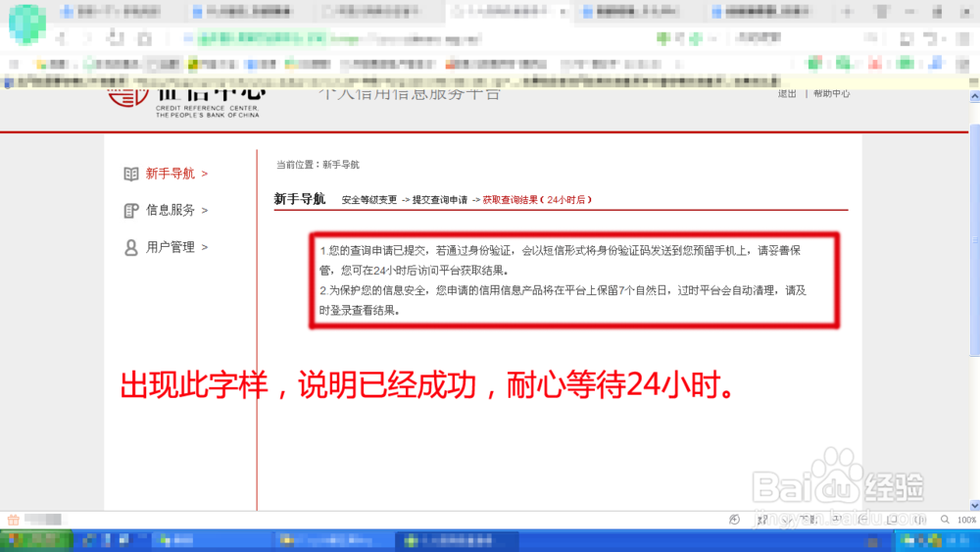
Task: Click the step label 安全等级变更
Action: (x=368, y=200)
